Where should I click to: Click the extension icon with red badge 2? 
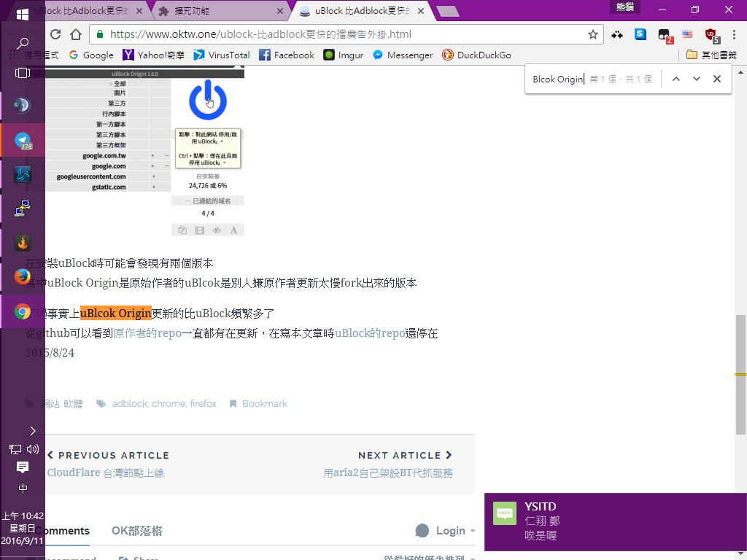tap(665, 35)
